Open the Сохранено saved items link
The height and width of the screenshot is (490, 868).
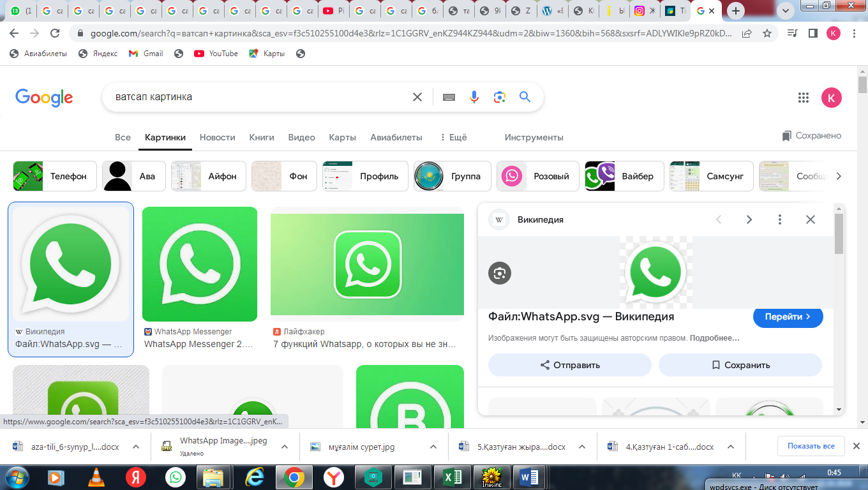point(812,135)
